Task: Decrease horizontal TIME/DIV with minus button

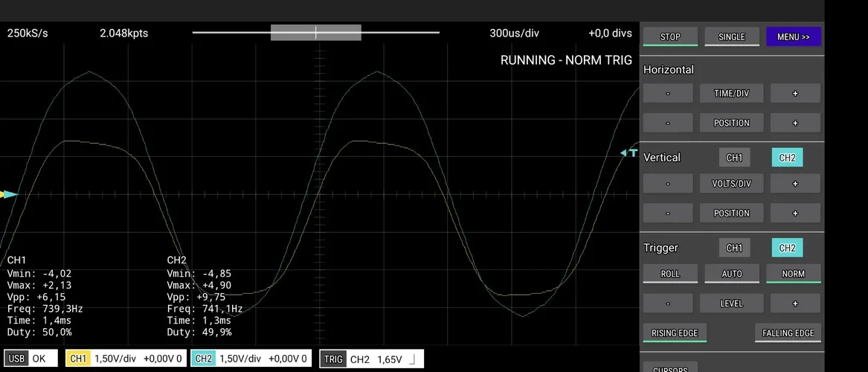Action: 668,94
